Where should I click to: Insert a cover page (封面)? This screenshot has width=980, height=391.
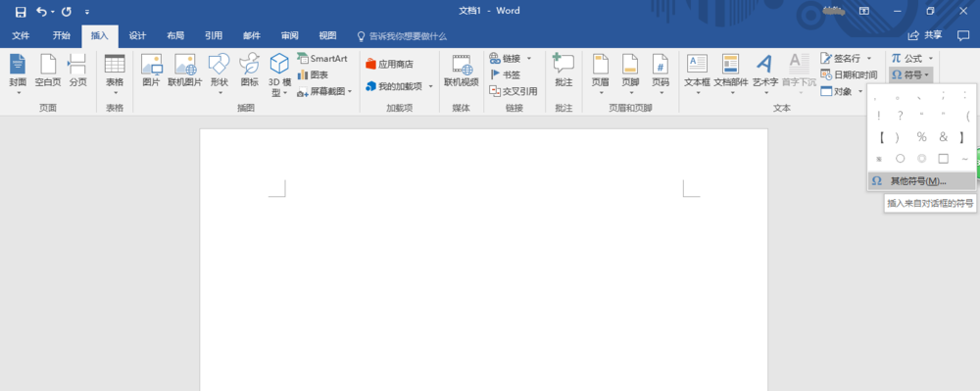click(x=18, y=73)
